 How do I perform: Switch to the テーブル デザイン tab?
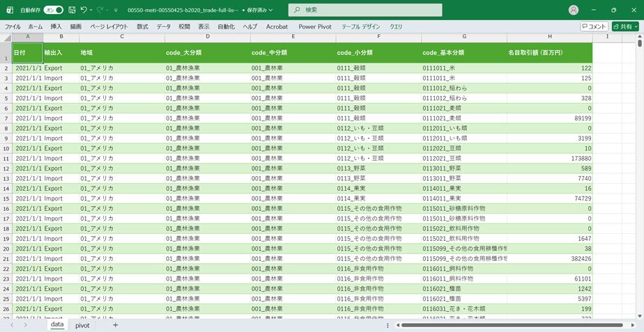click(360, 26)
